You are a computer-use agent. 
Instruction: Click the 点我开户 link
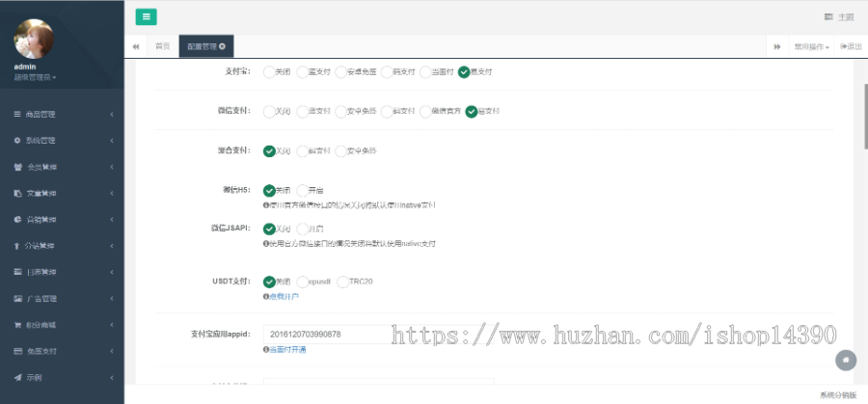coord(284,297)
